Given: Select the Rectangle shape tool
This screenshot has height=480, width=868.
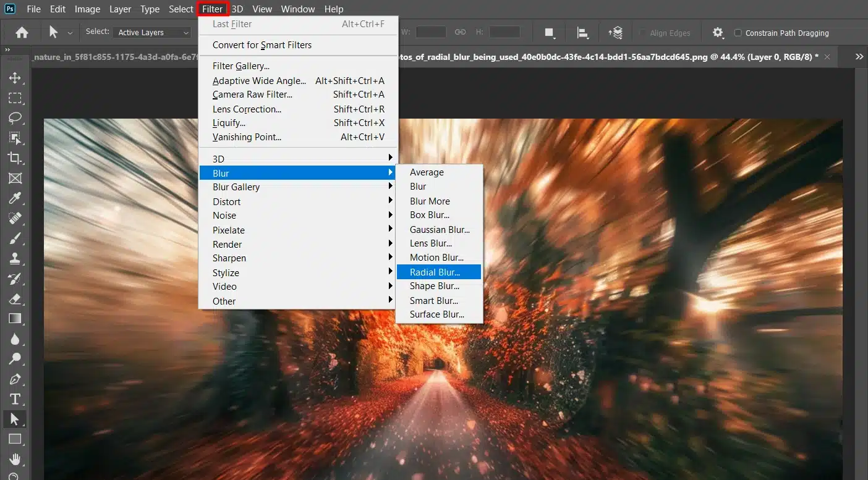Looking at the screenshot, I should 15,439.
